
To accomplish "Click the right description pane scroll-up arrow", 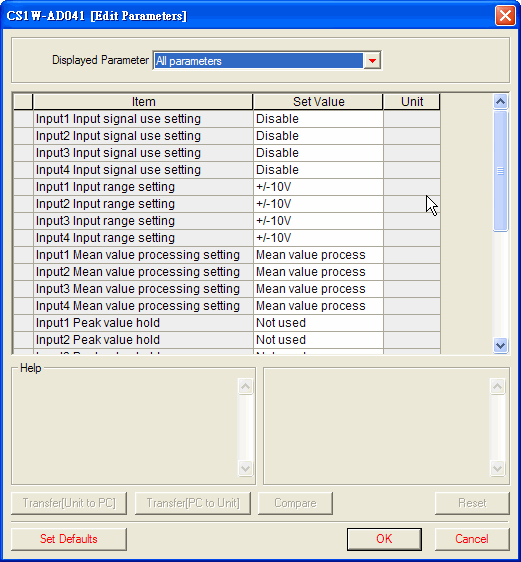I will coord(497,386).
